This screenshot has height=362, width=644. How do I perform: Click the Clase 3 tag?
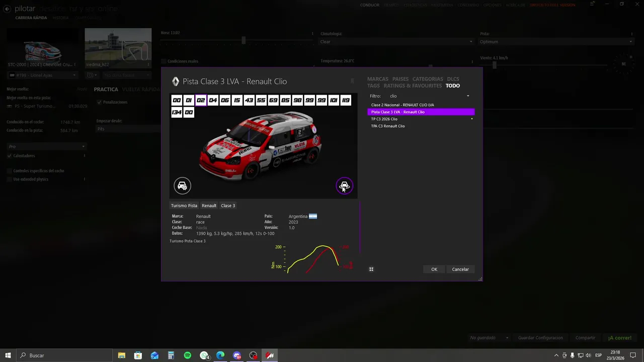228,206
